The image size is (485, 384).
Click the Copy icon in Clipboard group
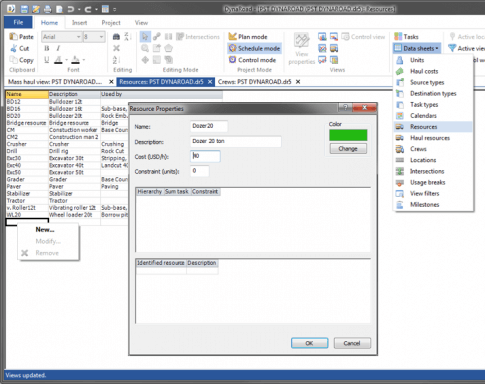pyautogui.click(x=13, y=60)
